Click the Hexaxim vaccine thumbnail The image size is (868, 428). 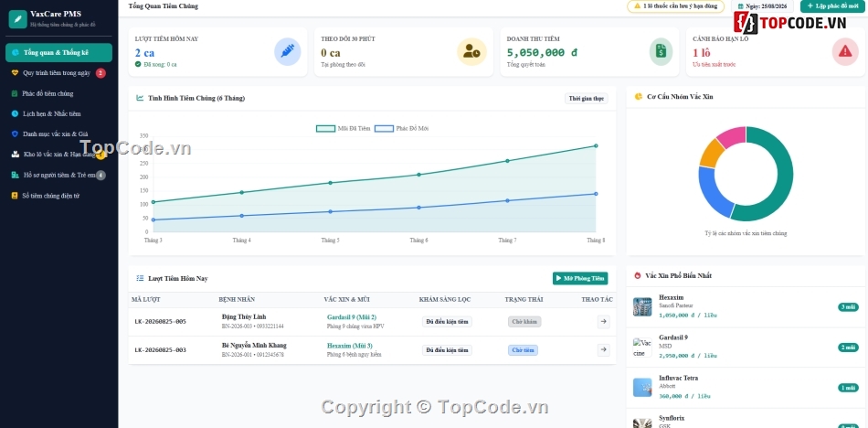coord(642,306)
